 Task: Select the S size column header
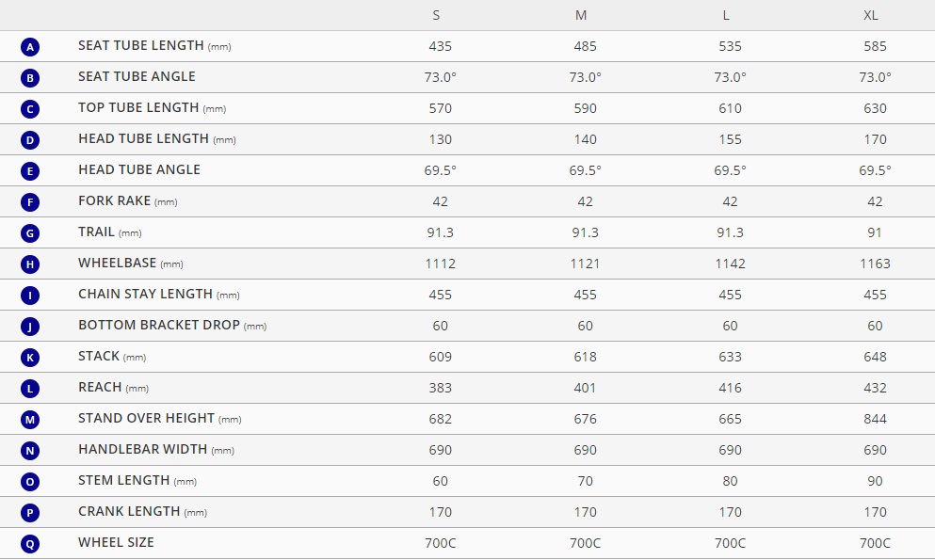pos(437,15)
